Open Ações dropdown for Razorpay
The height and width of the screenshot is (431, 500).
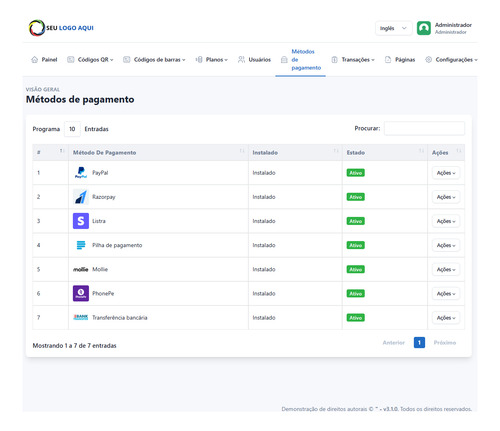(x=446, y=197)
